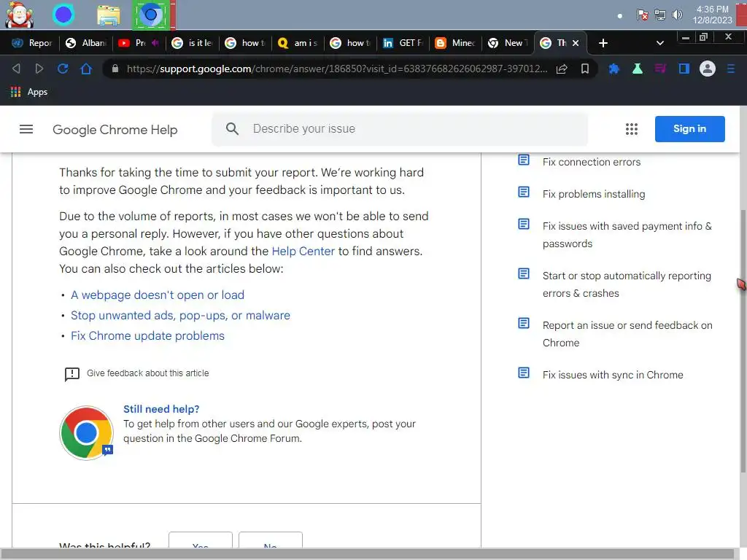Open the extensions puzzle icon

(x=614, y=69)
